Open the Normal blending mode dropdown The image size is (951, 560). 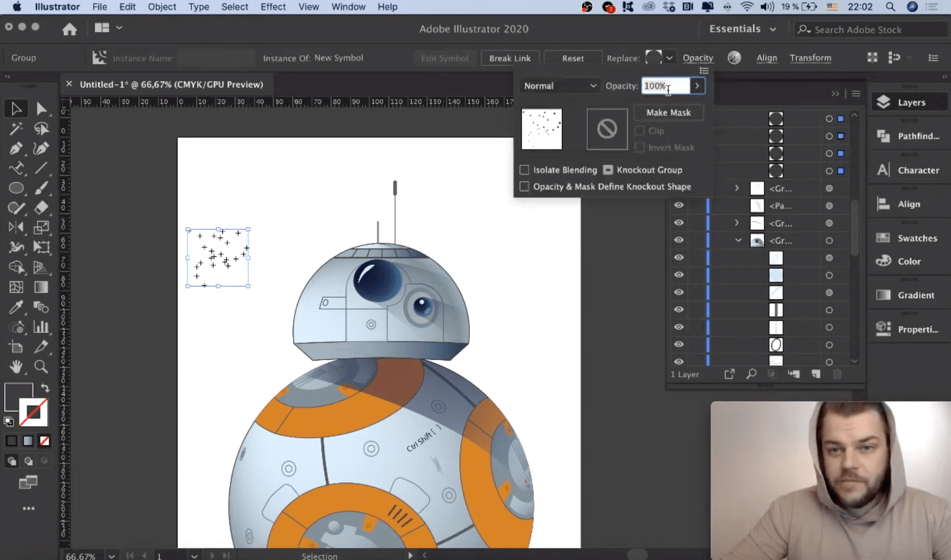(560, 86)
